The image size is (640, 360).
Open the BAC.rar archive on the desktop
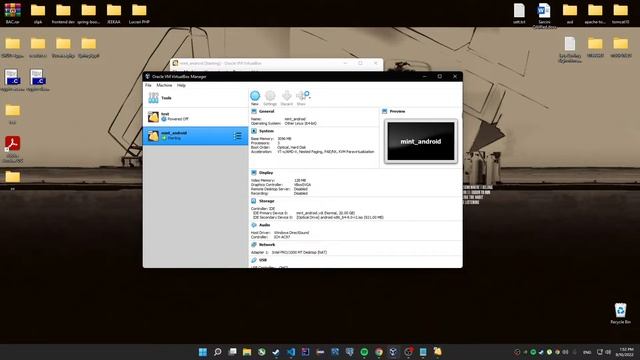[13, 13]
